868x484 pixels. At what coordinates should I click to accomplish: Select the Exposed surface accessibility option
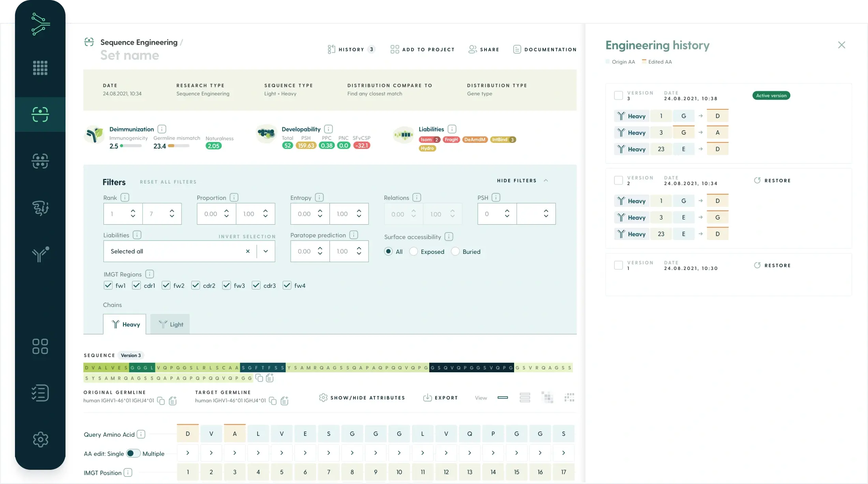point(413,251)
